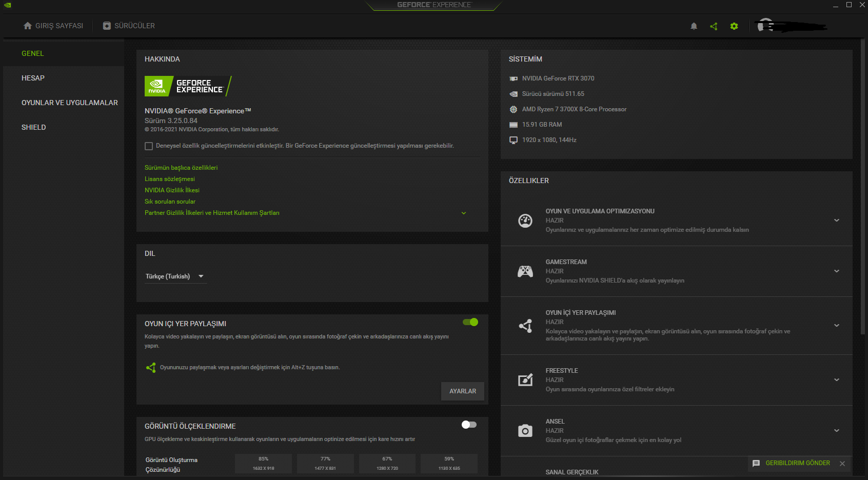The width and height of the screenshot is (868, 480).
Task: Click the Gamestream gamepad icon
Action: (x=525, y=271)
